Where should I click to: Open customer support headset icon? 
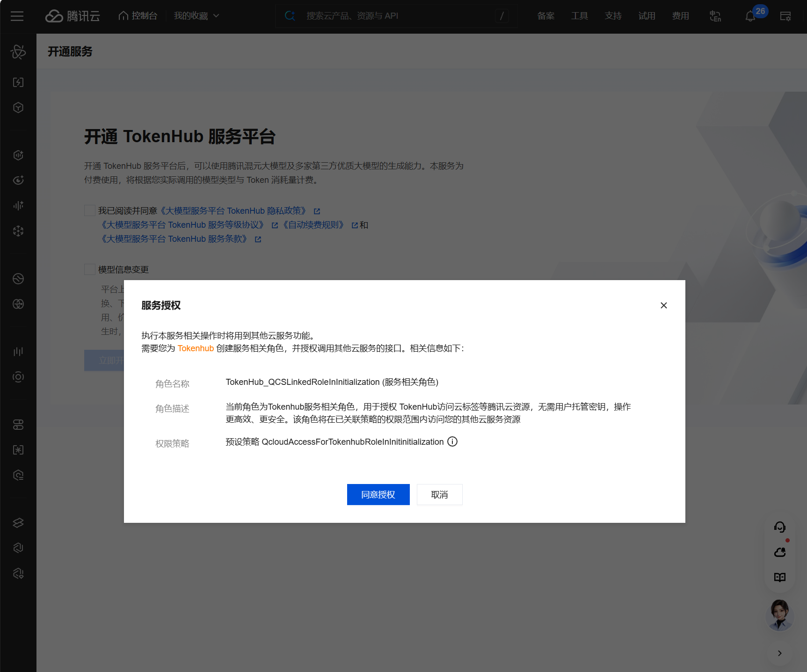click(780, 527)
